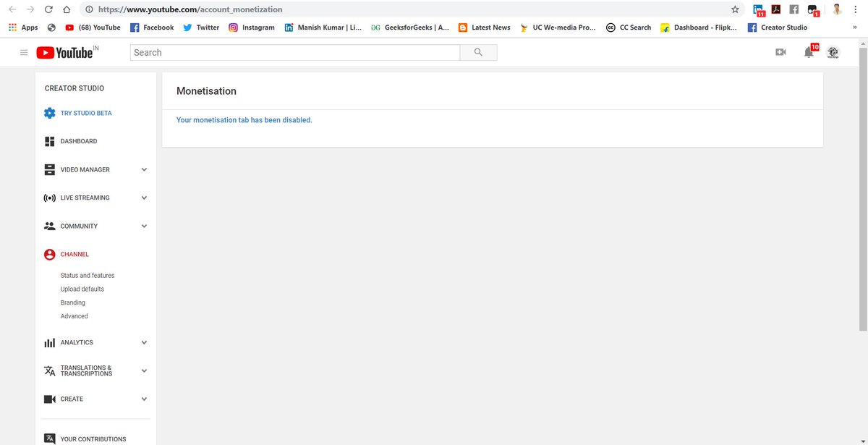Go to the YouTube home logo

pyautogui.click(x=64, y=53)
